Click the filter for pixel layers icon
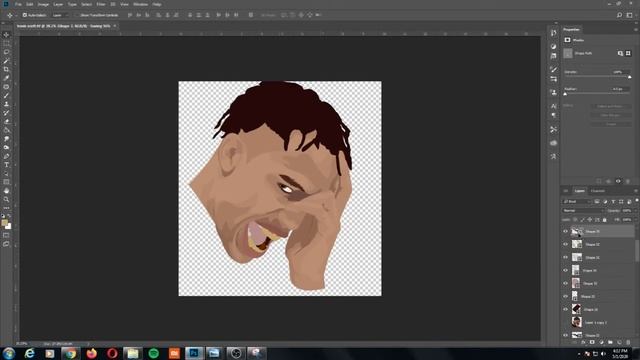This screenshot has width=640, height=360. (597, 202)
